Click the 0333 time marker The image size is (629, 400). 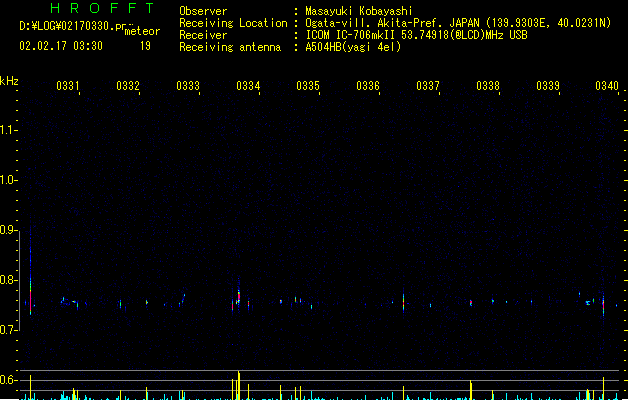pos(188,85)
